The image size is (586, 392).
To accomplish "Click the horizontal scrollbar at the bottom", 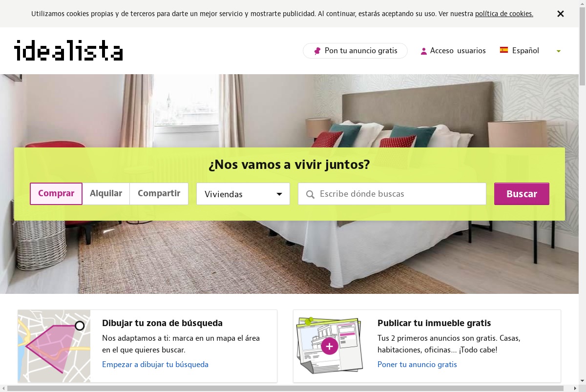I will [x=286, y=389].
